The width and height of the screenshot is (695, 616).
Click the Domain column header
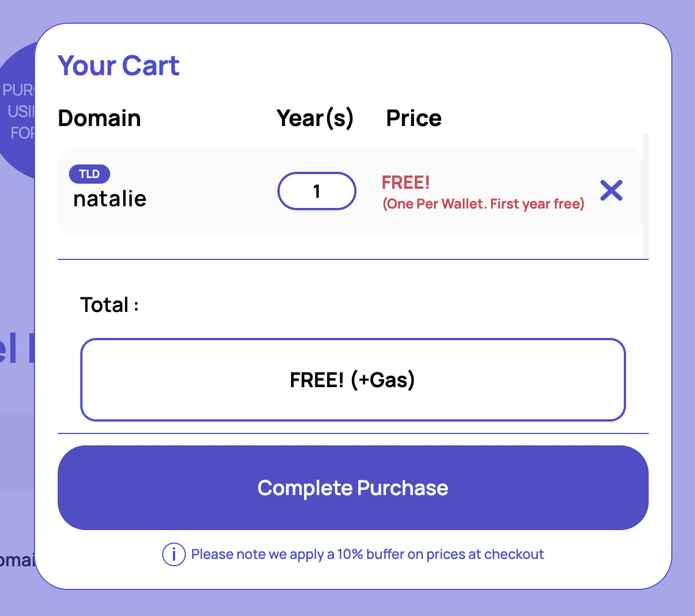coord(99,118)
